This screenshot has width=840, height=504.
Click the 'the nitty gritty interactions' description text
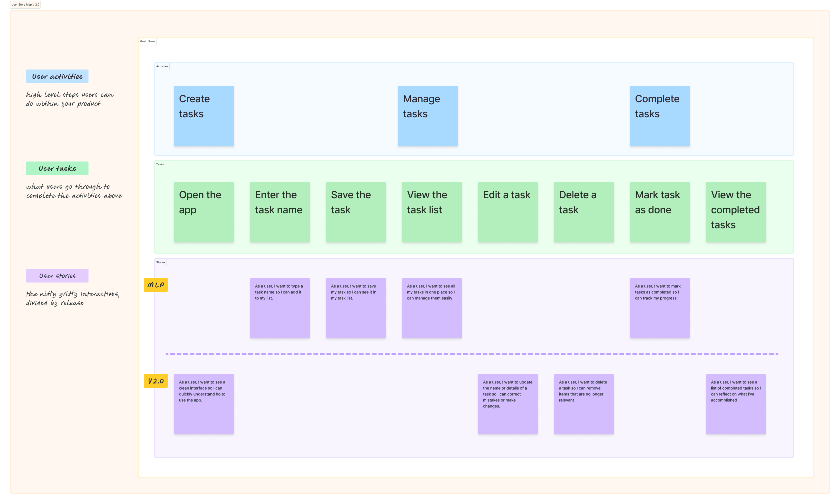click(x=73, y=298)
